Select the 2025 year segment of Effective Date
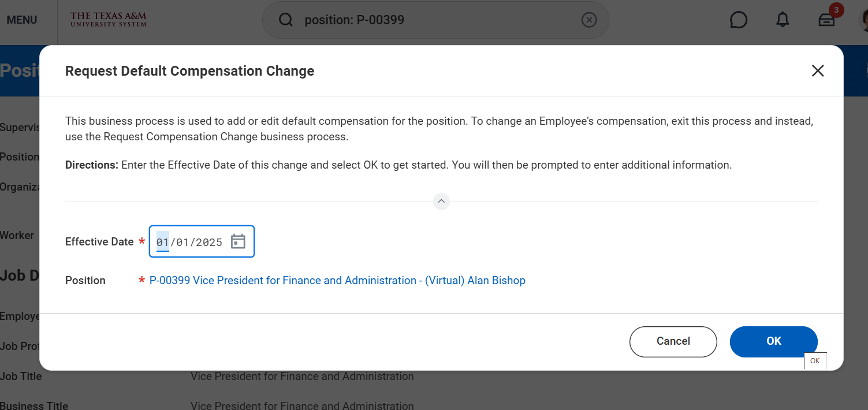 209,242
